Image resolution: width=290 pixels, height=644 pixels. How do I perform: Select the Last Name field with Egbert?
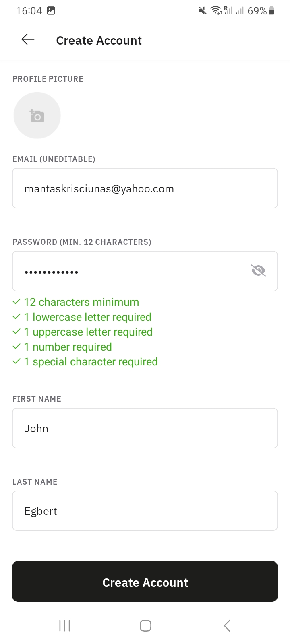click(145, 511)
